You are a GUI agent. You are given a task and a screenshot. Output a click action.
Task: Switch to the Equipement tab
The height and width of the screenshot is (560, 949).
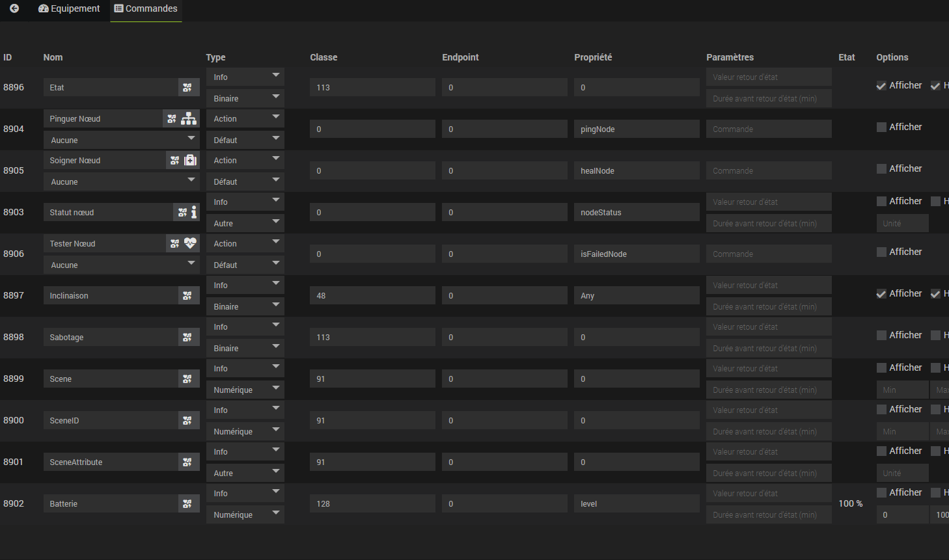coord(69,8)
